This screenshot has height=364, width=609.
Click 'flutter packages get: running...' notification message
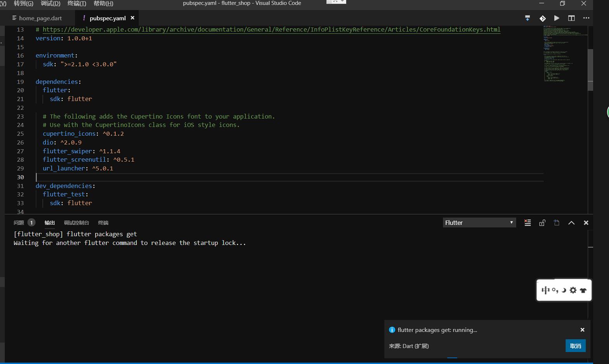coord(437,330)
